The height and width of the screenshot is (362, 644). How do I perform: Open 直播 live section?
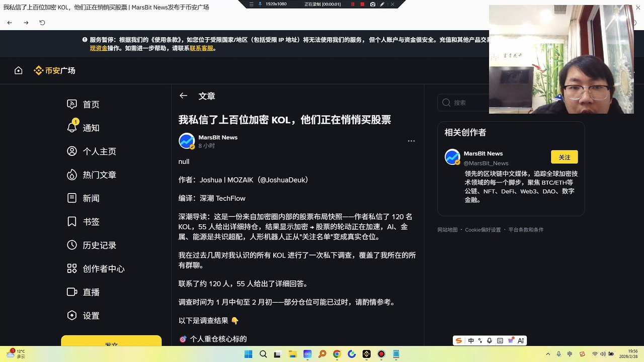pos(84,292)
